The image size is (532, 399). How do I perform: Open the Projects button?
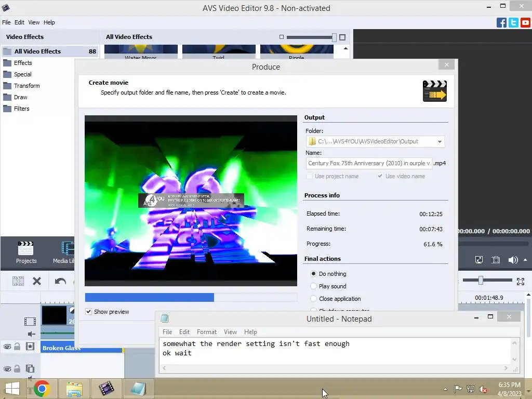coord(26,253)
